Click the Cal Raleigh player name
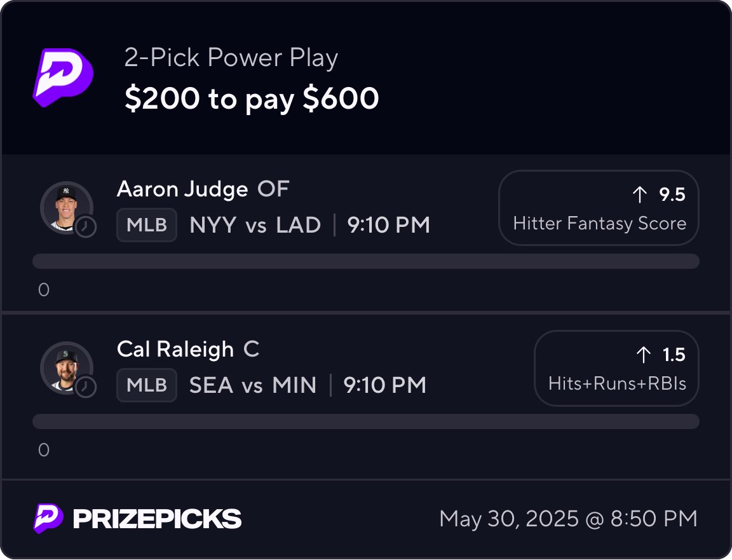 pyautogui.click(x=175, y=350)
